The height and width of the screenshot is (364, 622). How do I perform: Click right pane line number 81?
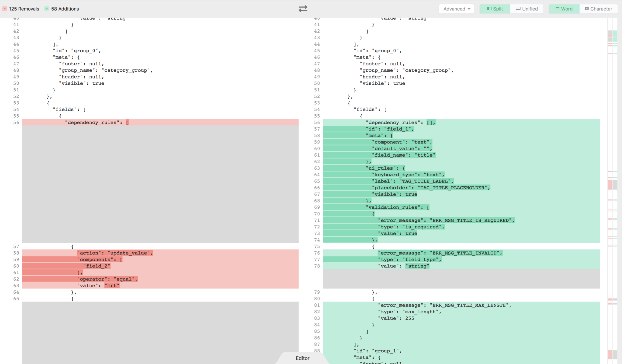tap(317, 305)
